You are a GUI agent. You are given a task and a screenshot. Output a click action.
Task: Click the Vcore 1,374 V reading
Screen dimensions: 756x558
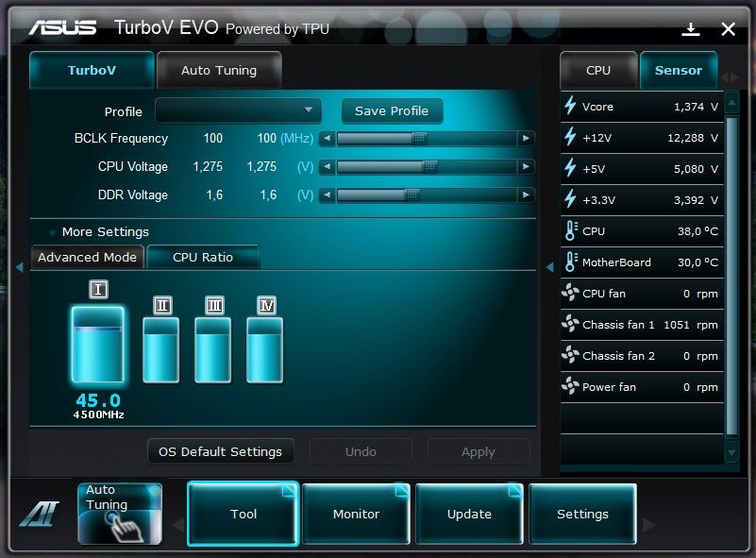coord(696,107)
